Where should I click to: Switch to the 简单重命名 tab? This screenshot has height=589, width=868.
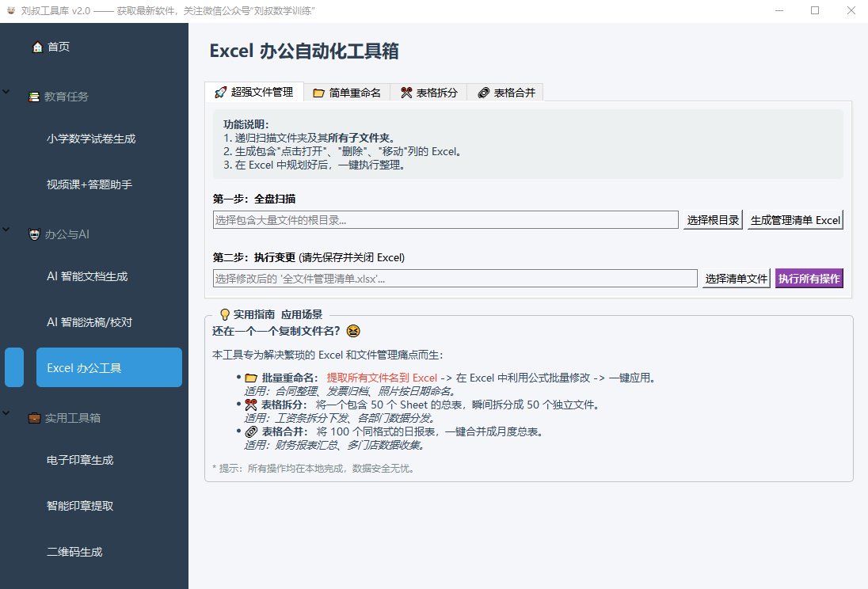coord(349,92)
